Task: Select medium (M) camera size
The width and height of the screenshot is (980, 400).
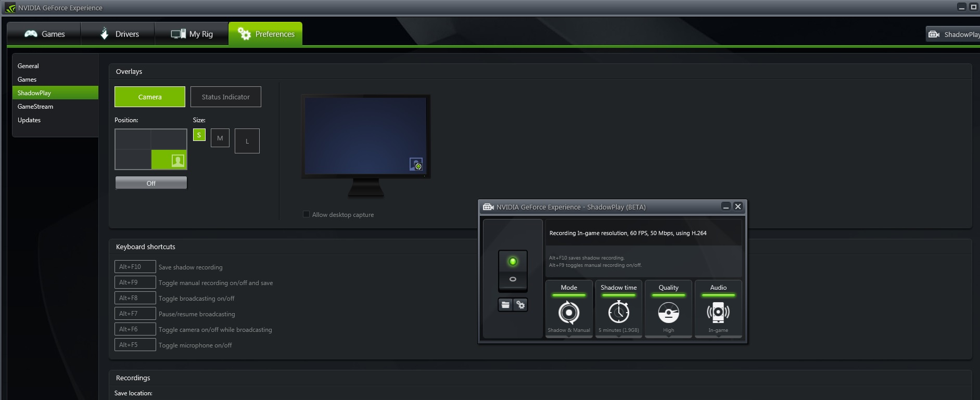Action: click(x=220, y=138)
